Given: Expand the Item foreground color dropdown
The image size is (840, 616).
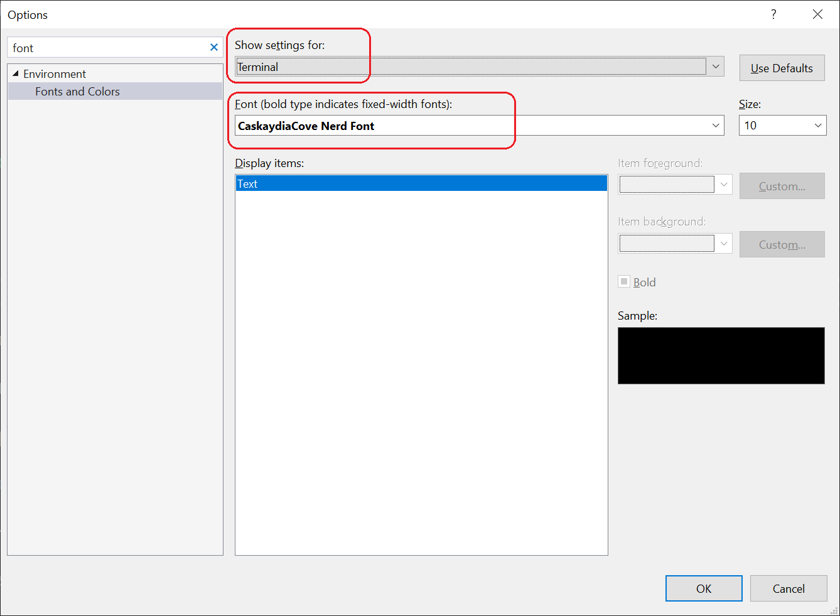Looking at the screenshot, I should pos(724,184).
